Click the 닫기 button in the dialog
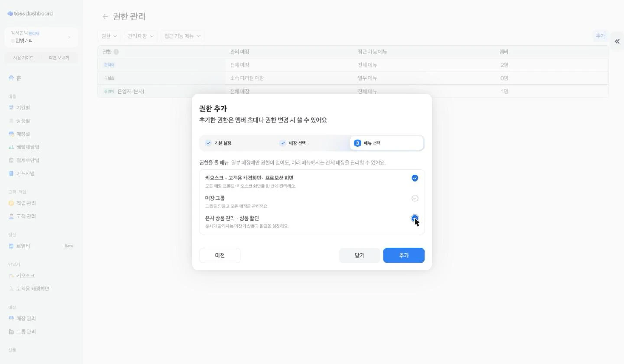 (360, 255)
